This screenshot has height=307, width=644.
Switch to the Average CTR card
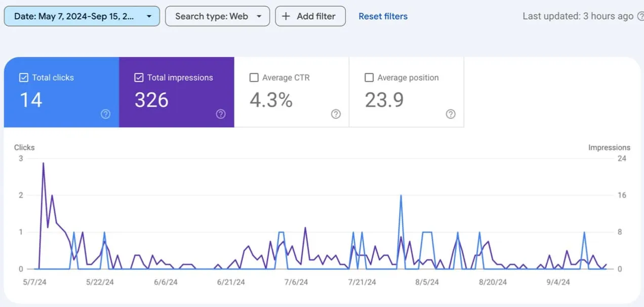292,92
